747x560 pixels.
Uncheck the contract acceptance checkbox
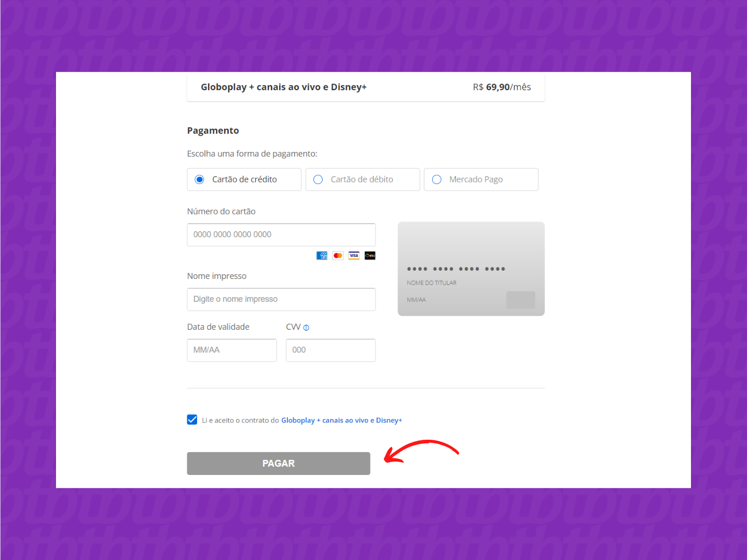(x=192, y=420)
